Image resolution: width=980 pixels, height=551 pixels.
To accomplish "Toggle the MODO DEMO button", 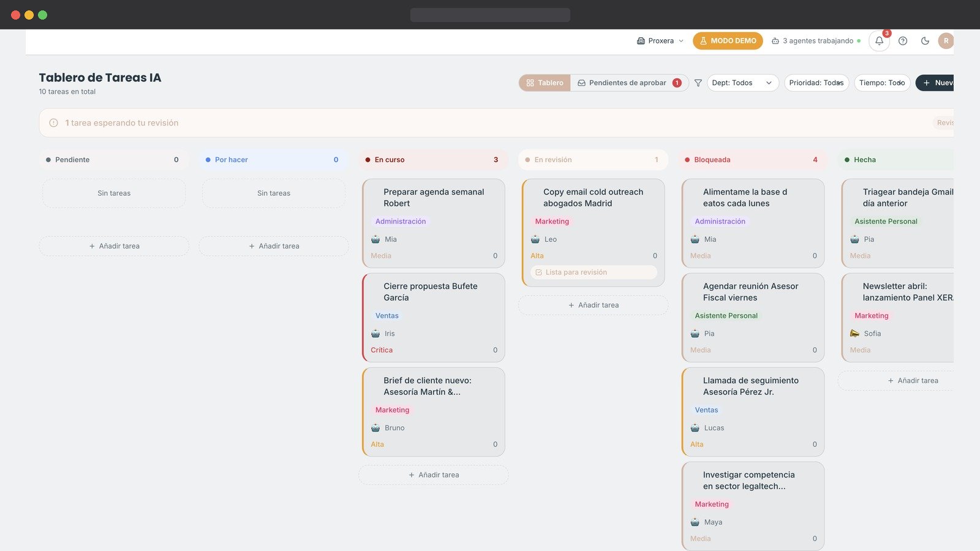I will pos(728,41).
